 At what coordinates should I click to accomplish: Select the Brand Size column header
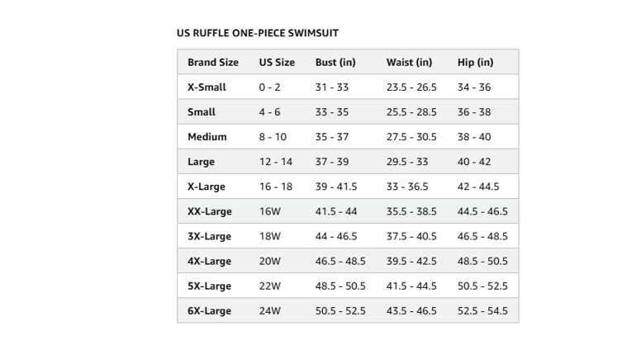[213, 62]
